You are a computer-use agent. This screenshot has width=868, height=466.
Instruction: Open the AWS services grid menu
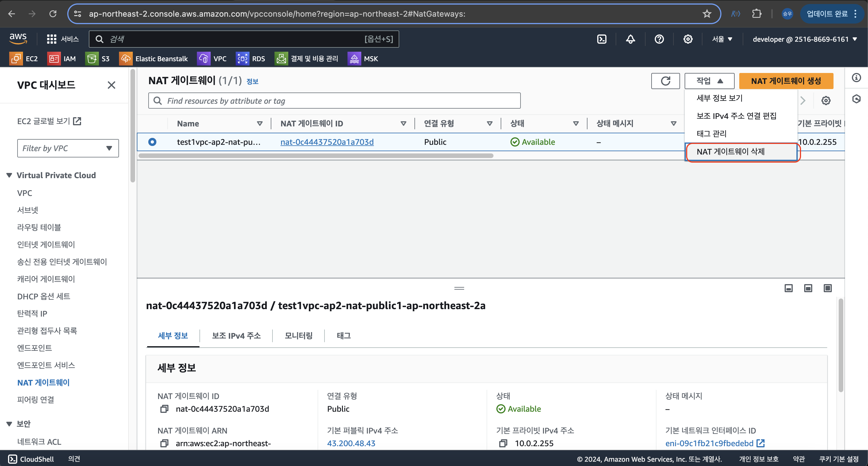point(51,39)
